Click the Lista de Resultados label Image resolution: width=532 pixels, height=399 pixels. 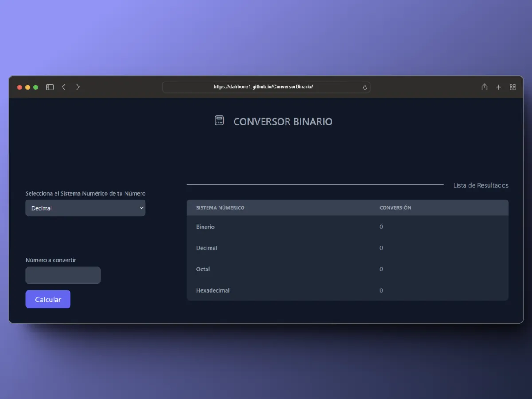(481, 185)
